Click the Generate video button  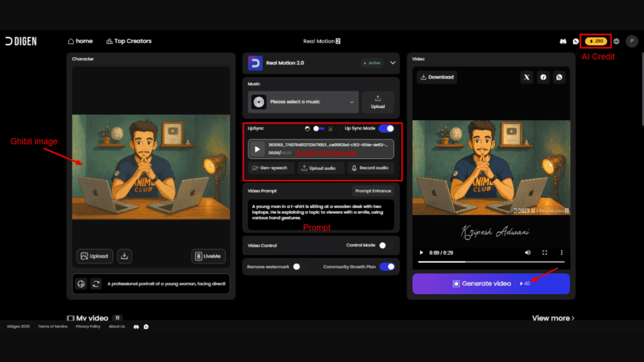click(x=491, y=283)
